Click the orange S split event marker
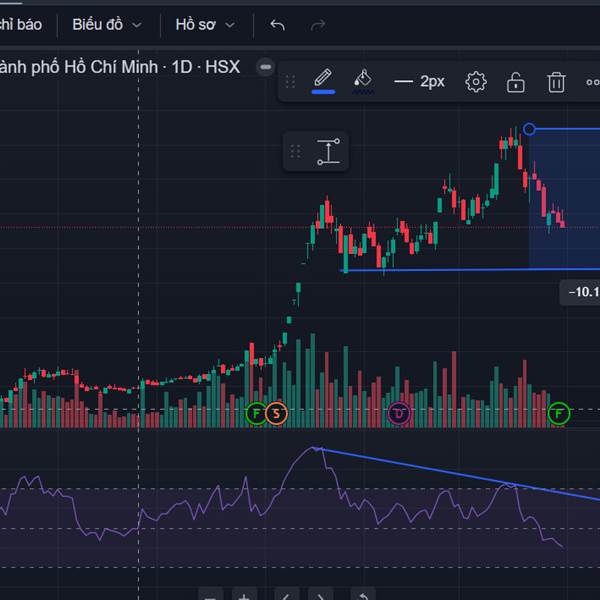Image resolution: width=600 pixels, height=600 pixels. point(276,412)
